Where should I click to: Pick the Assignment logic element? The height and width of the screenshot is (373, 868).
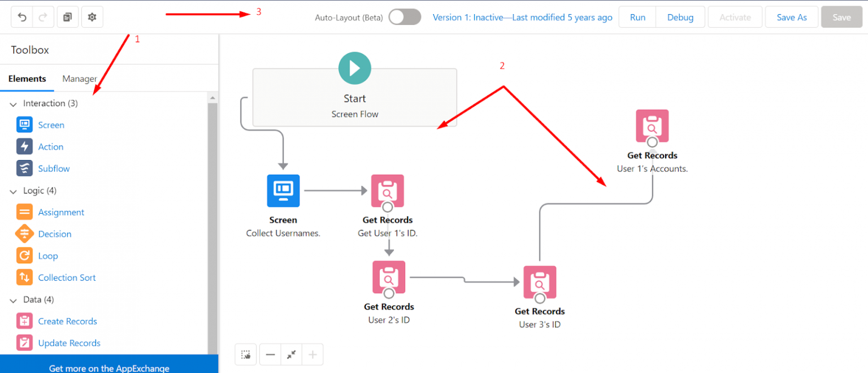click(x=61, y=212)
